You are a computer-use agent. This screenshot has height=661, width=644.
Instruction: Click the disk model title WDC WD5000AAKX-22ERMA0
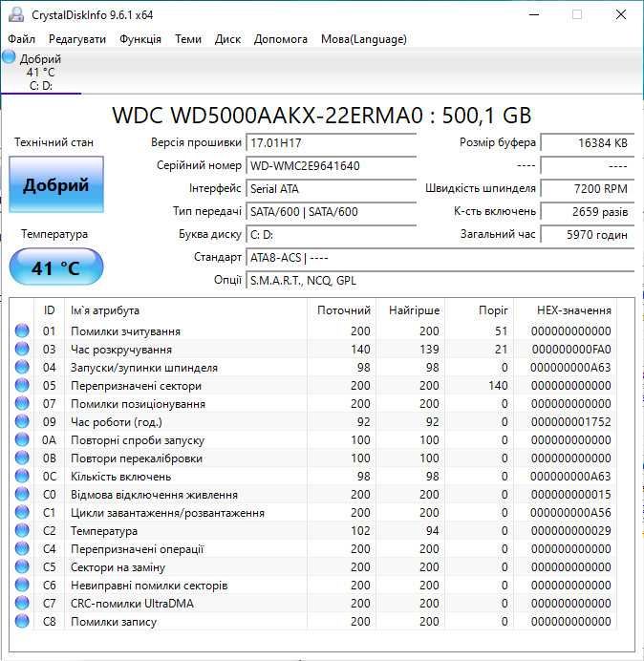[322, 116]
